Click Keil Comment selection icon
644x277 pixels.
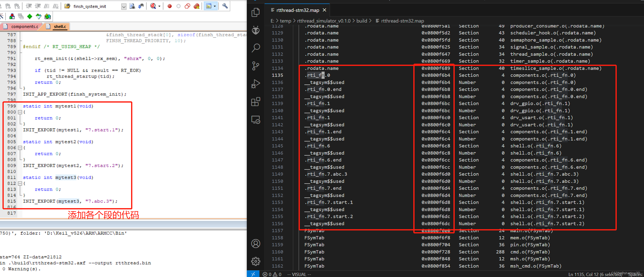pos(47,6)
